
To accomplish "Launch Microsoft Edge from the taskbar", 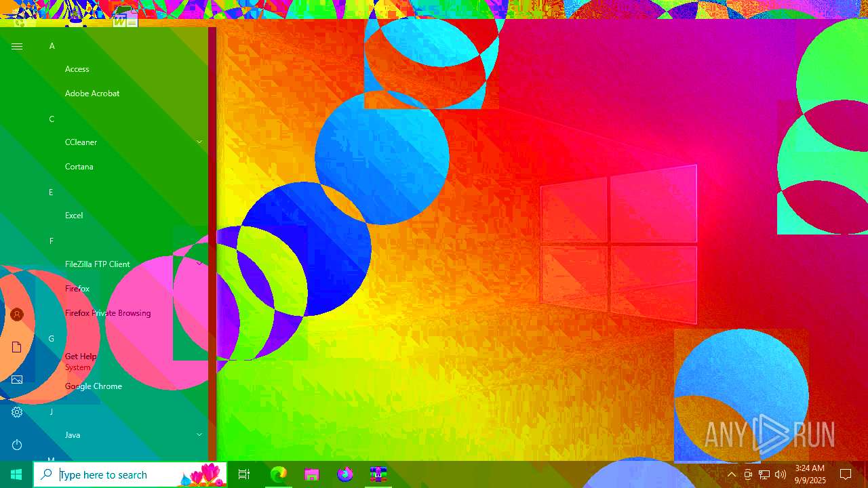I will pyautogui.click(x=279, y=474).
